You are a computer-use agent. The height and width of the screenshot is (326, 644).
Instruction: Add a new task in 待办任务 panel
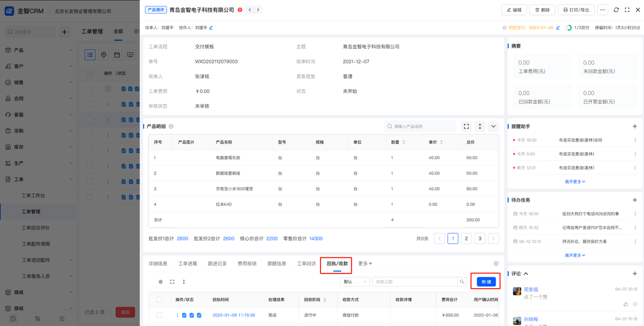[x=634, y=200]
